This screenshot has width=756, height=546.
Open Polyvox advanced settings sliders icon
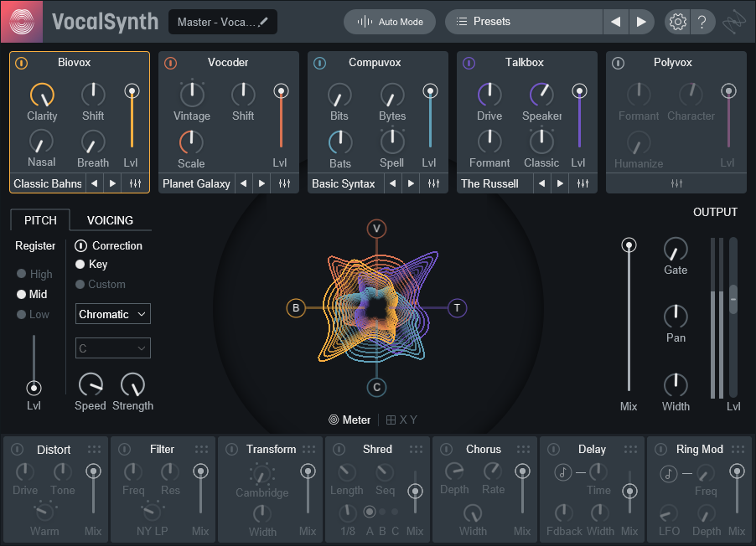pos(676,183)
